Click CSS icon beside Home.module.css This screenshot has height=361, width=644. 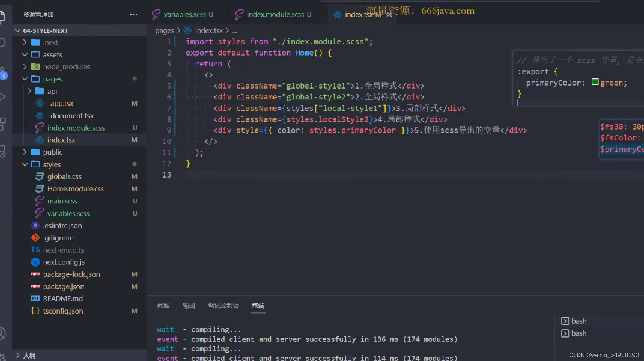click(x=40, y=189)
